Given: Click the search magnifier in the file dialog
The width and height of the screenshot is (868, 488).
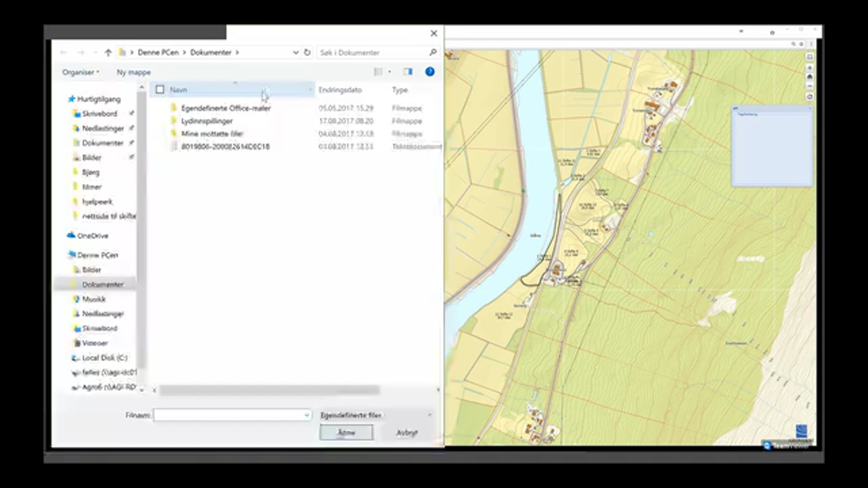Looking at the screenshot, I should [433, 52].
